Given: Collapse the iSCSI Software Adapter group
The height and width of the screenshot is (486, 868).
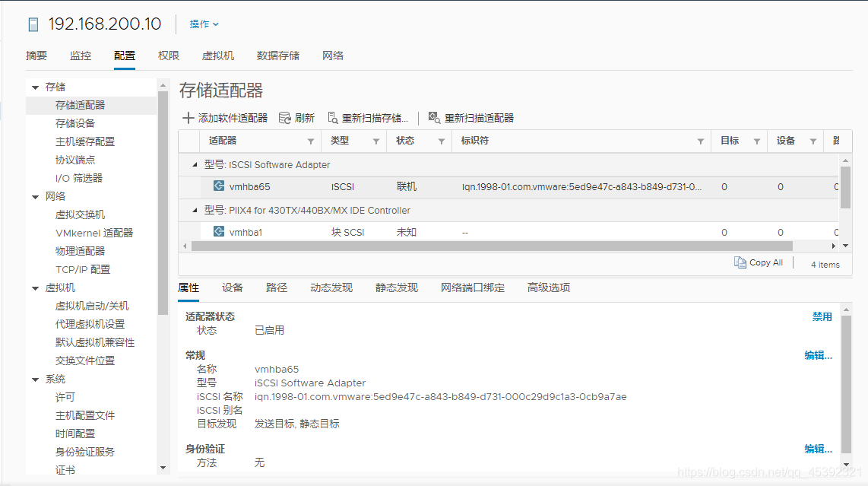Looking at the screenshot, I should (195, 164).
